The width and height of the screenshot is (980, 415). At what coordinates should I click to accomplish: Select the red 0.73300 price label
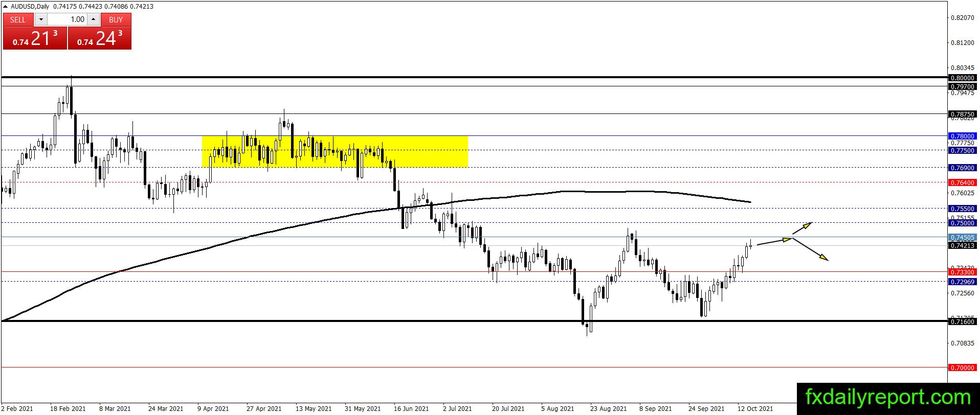(x=962, y=272)
